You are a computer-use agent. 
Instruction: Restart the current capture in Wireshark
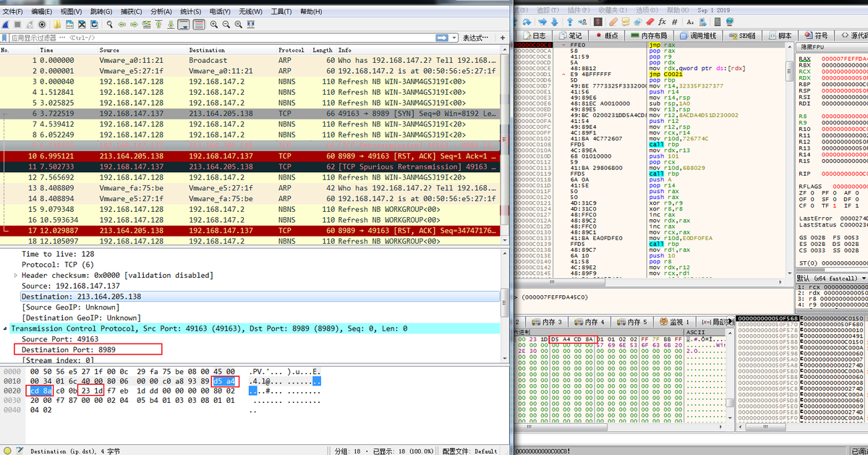pyautogui.click(x=30, y=24)
